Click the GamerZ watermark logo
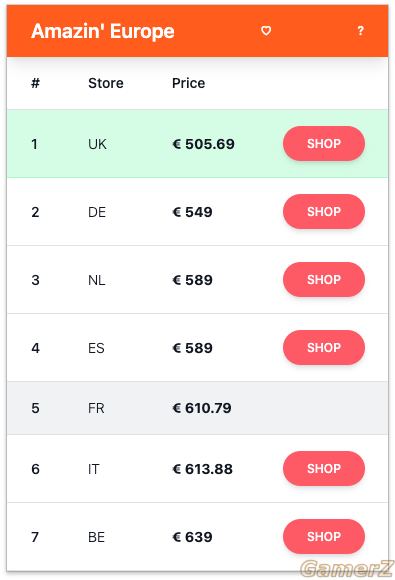 click(x=347, y=568)
